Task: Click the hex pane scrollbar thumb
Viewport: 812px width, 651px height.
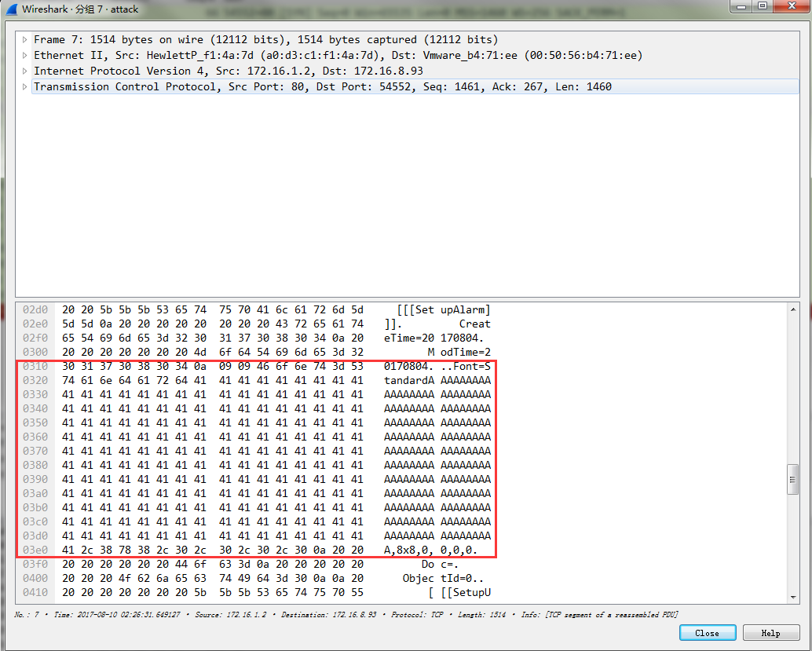Action: click(792, 479)
